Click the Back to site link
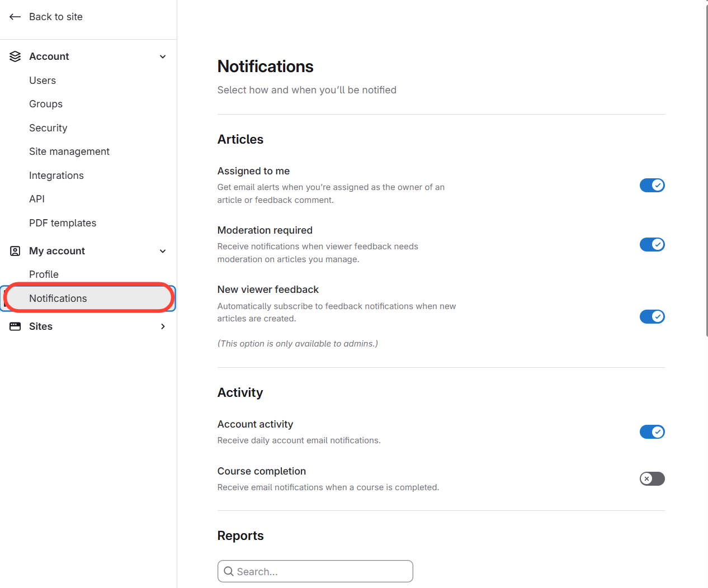 click(55, 17)
